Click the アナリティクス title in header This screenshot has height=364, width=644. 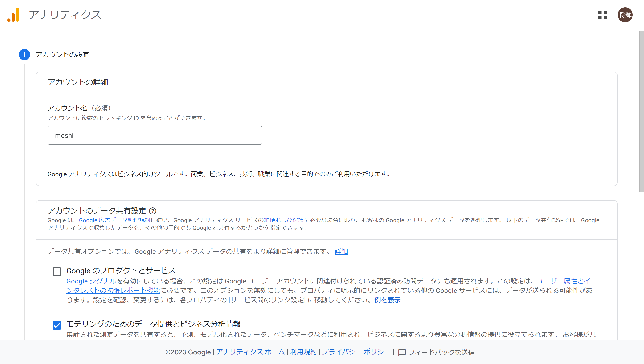(65, 15)
